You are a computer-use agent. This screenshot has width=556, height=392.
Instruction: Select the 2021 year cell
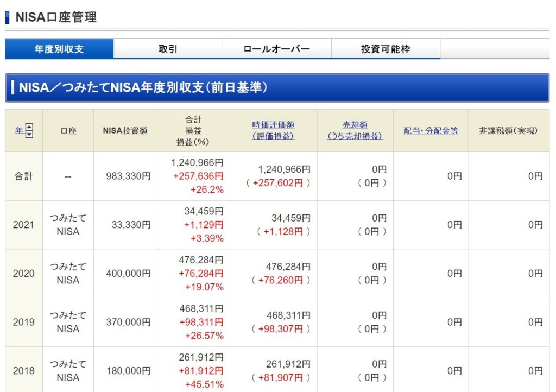[23, 225]
